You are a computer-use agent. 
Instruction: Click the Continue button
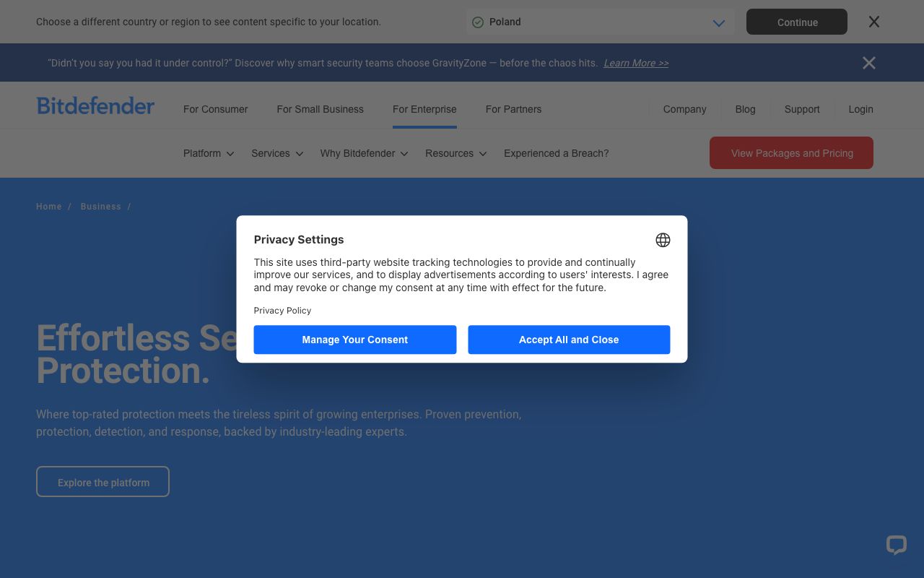click(797, 22)
